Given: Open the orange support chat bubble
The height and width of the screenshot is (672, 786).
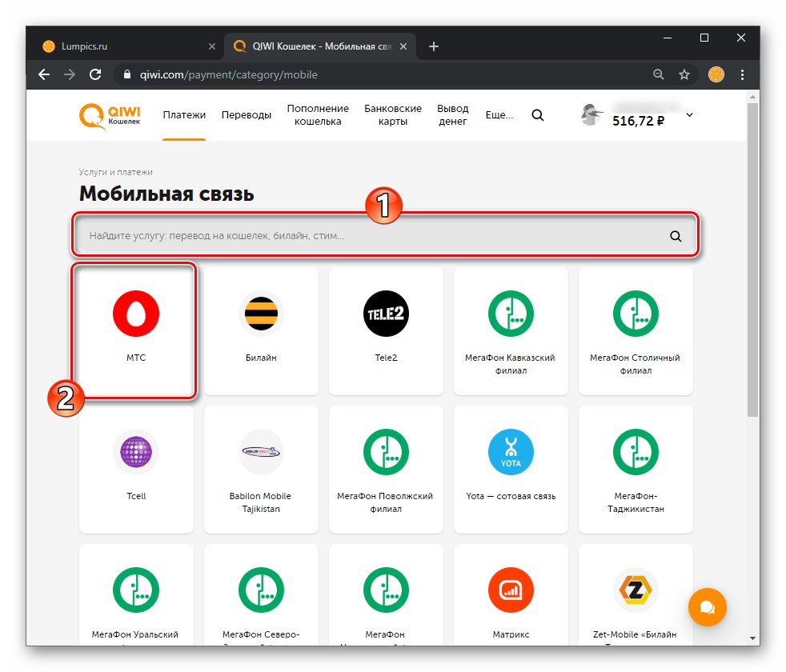Looking at the screenshot, I should click(708, 607).
